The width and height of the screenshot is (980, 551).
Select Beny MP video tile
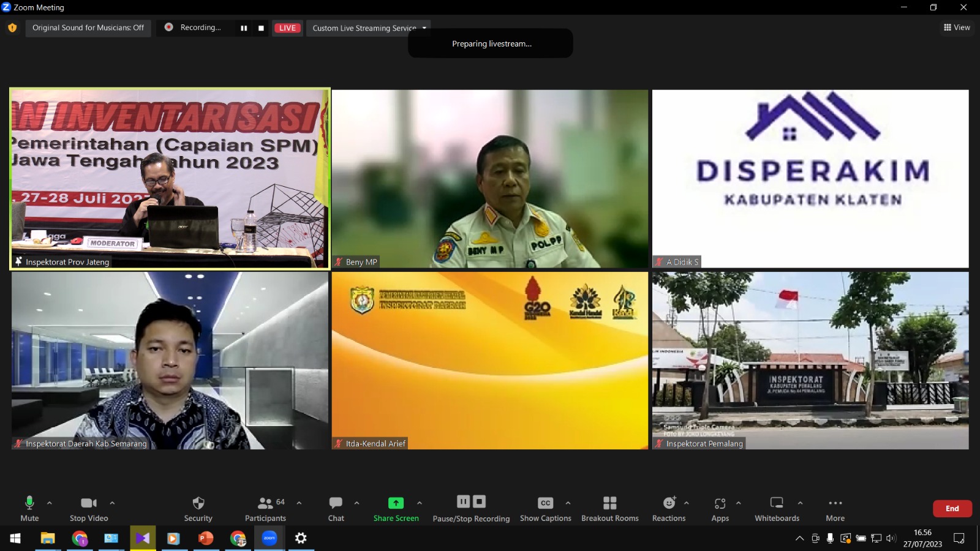coord(490,179)
